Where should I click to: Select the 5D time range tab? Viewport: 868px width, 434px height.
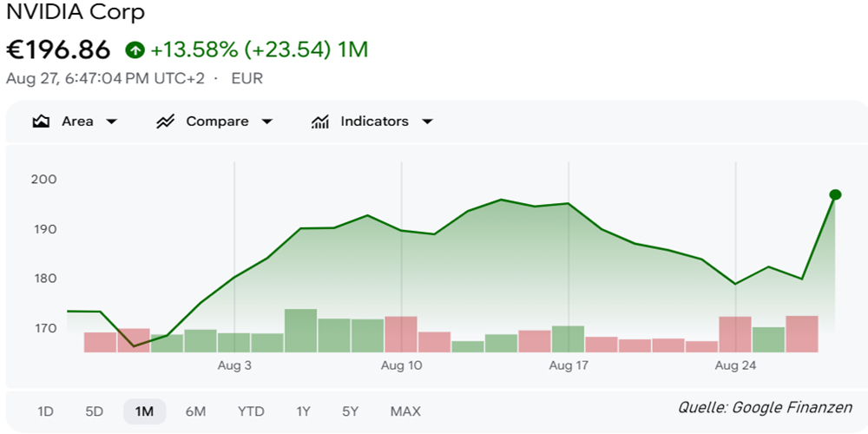click(94, 411)
